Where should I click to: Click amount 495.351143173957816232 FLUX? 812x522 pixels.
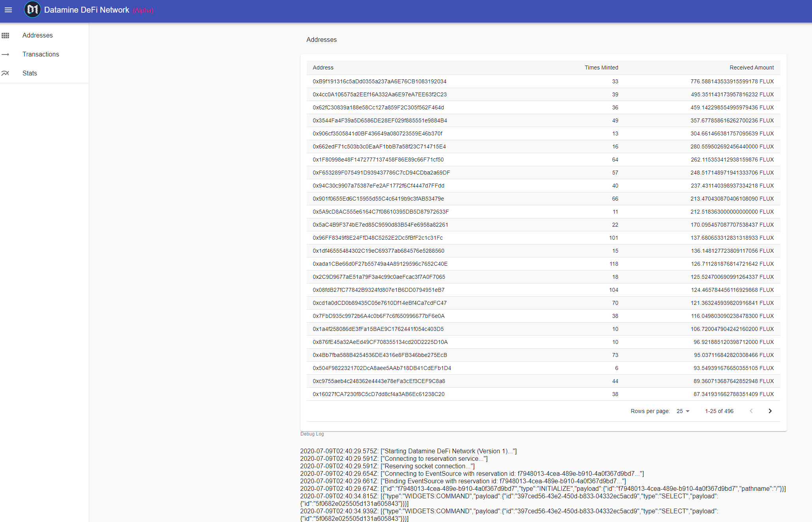coord(732,94)
